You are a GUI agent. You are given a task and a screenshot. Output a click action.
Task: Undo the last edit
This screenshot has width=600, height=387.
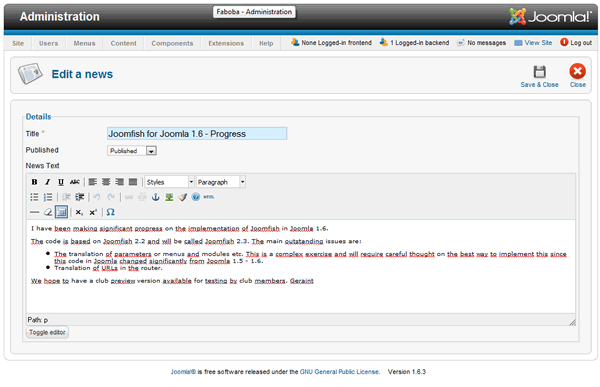(x=97, y=197)
